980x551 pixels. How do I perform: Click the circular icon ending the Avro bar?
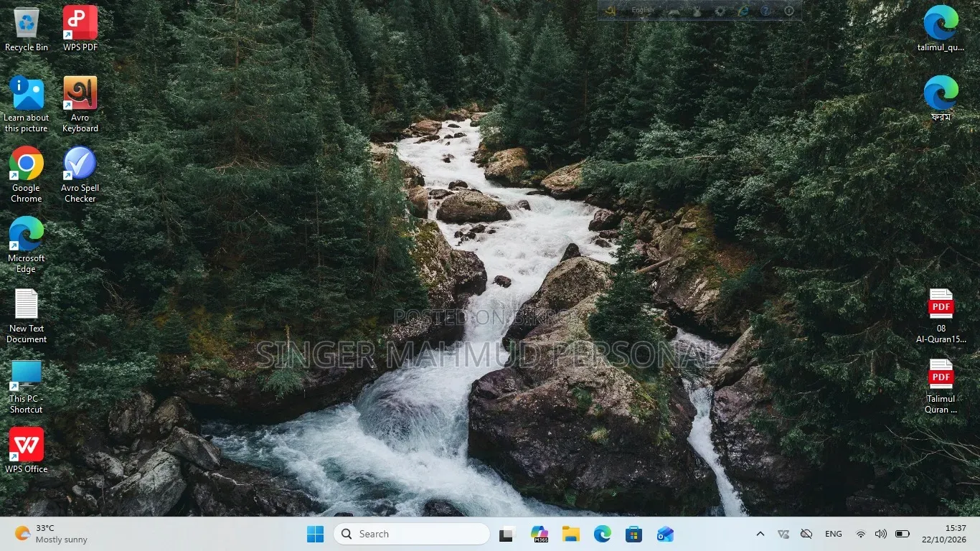pos(789,11)
